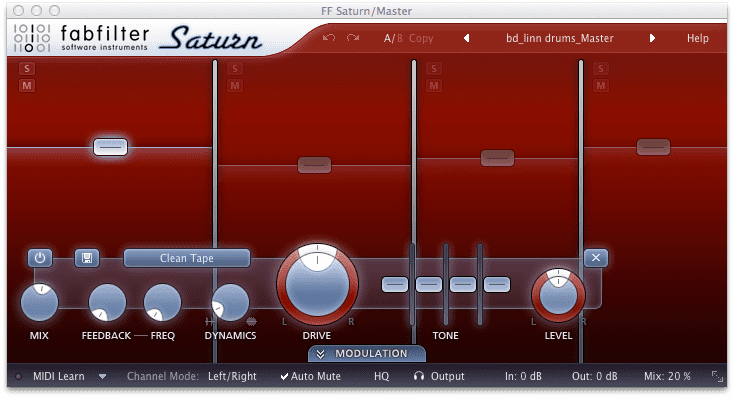Open the MIDI Learn dropdown arrow

[103, 376]
